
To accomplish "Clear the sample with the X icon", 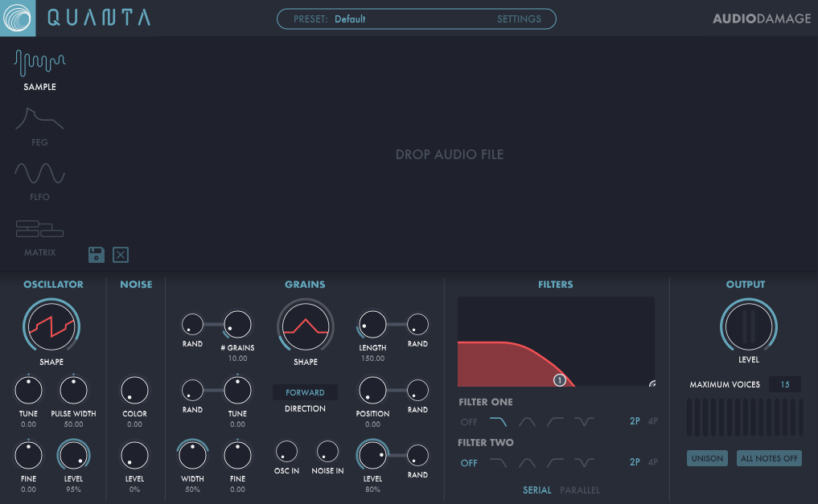I will 121,255.
